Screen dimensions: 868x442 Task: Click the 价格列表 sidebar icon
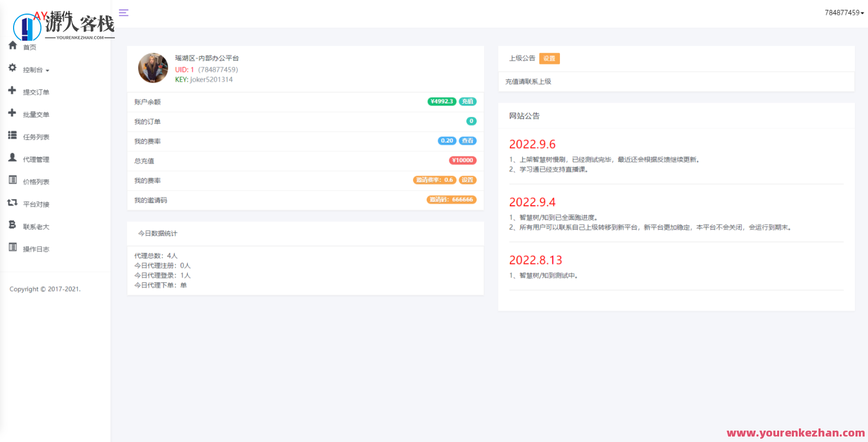(12, 180)
